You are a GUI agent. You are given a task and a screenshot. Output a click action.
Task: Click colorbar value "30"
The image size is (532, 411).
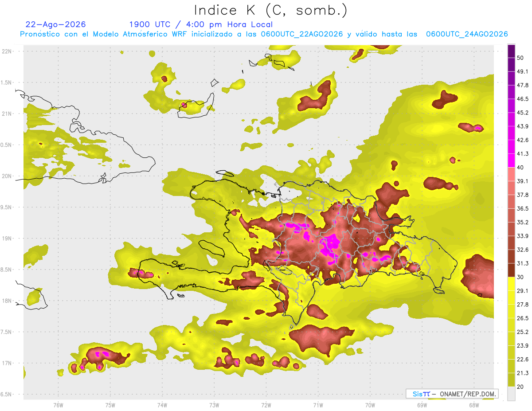[521, 277]
